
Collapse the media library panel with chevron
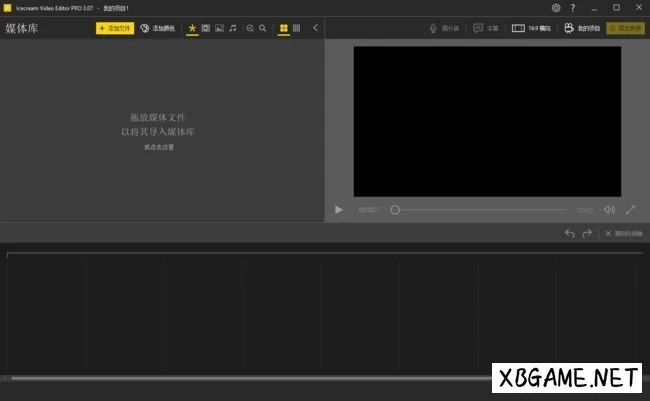click(316, 28)
